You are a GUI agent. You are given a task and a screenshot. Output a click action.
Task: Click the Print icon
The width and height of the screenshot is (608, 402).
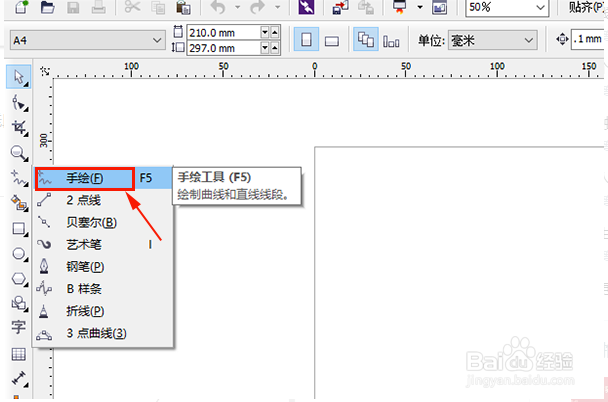[98, 7]
